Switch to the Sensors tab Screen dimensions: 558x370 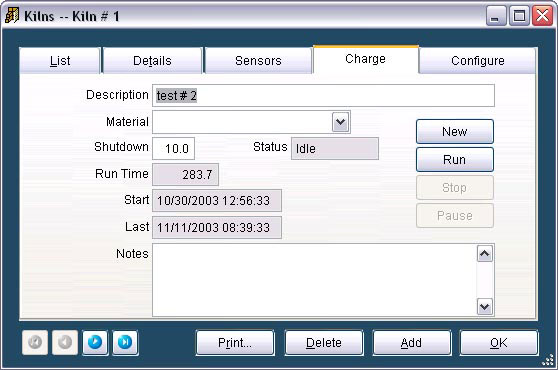pyautogui.click(x=258, y=61)
